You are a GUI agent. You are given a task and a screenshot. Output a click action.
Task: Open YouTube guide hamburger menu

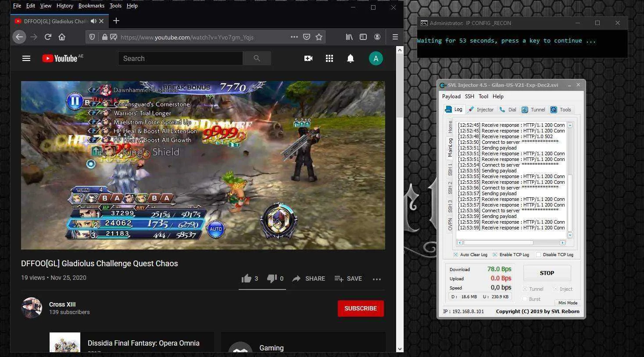pos(26,58)
